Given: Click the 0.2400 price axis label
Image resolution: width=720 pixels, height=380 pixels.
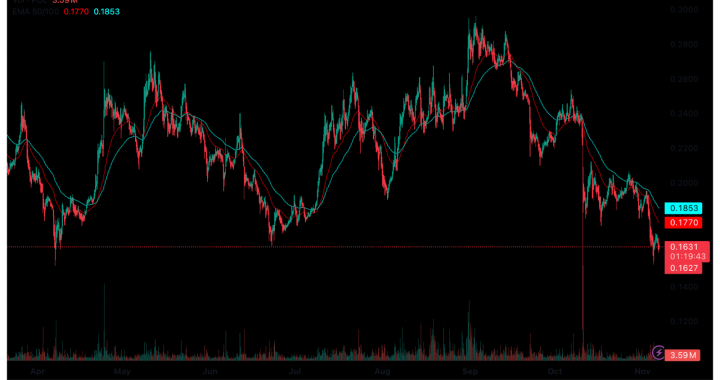Looking at the screenshot, I should [684, 114].
